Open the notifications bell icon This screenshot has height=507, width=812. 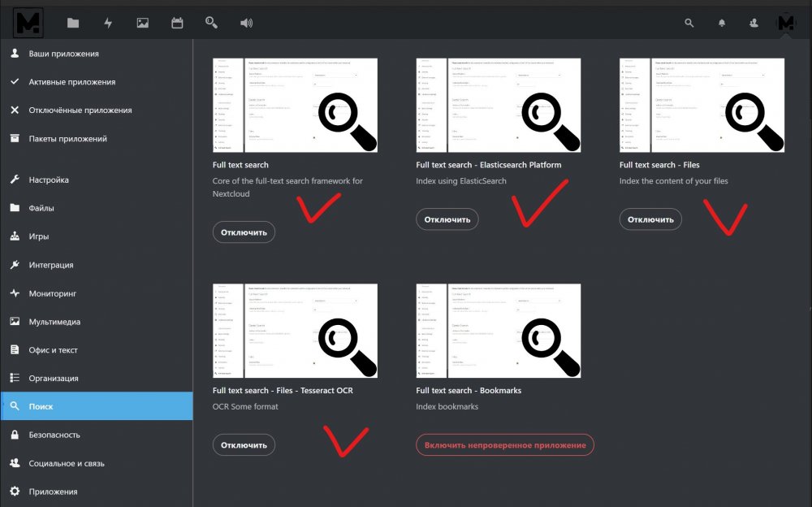point(721,23)
